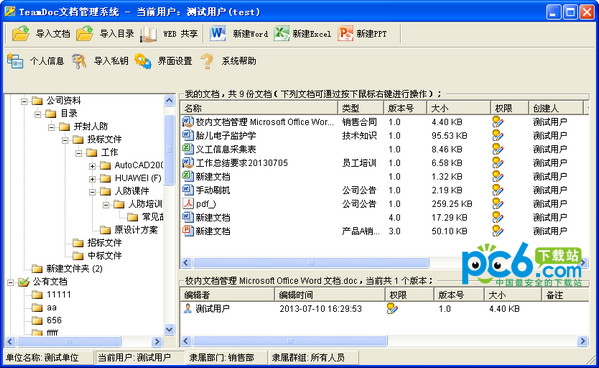This screenshot has height=368, width=599.
Task: Sort documents by 版本号 column header in the document list
Action: tap(405, 108)
